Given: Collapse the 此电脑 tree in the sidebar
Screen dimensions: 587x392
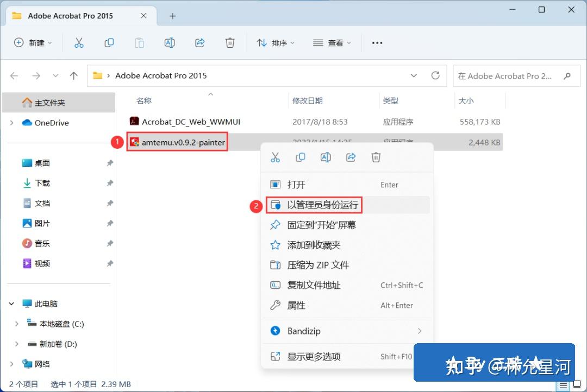Looking at the screenshot, I should tap(11, 304).
